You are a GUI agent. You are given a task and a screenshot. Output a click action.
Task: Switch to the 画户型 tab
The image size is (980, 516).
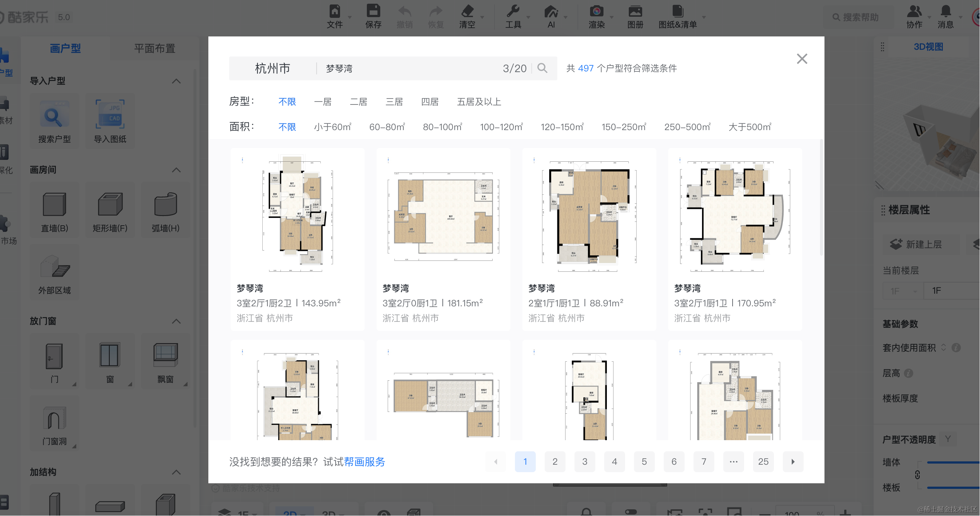coord(65,48)
